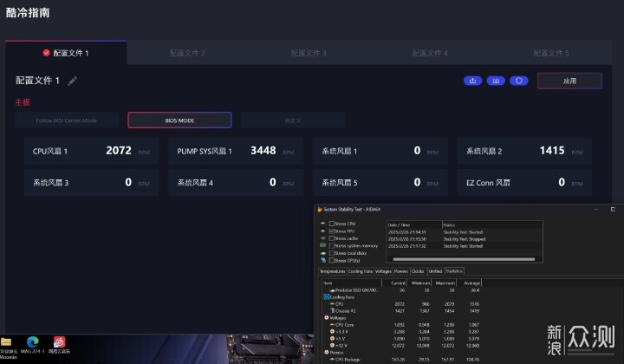Open the Unified tab in AIDA64
Screen dimensions: 624x364
coord(435,271)
